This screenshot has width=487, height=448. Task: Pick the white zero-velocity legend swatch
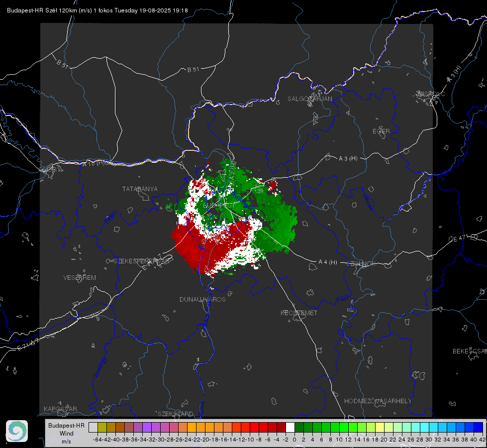point(290,428)
